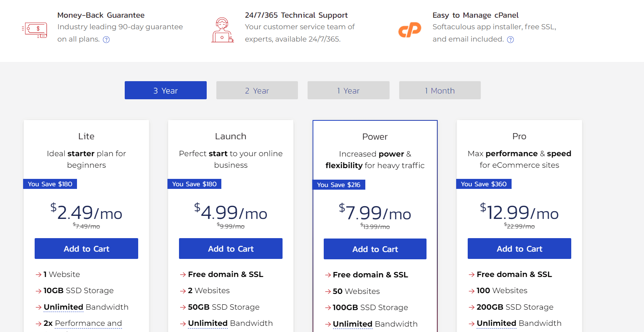The image size is (644, 332).
Task: Click the orange cPanel logo icon
Action: (x=410, y=30)
